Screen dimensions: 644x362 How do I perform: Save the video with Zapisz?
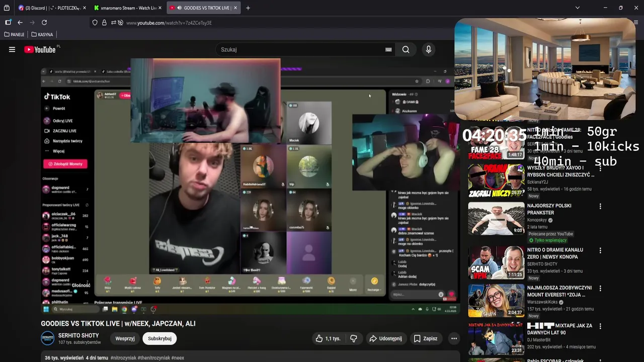tap(426, 338)
